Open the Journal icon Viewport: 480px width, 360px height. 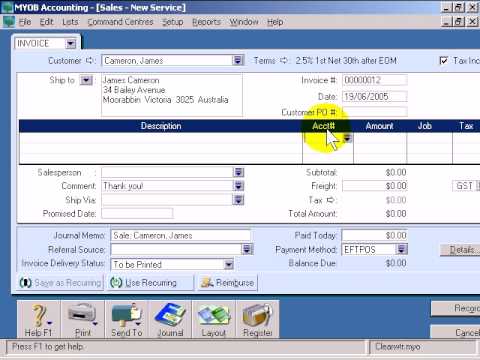pyautogui.click(x=170, y=319)
